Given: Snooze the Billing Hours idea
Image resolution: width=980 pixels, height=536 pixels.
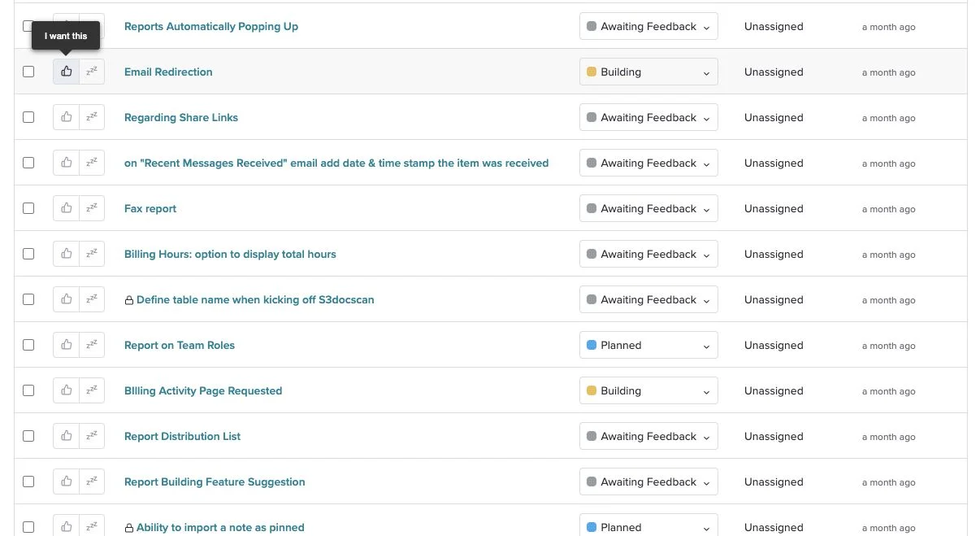Looking at the screenshot, I should [x=92, y=254].
